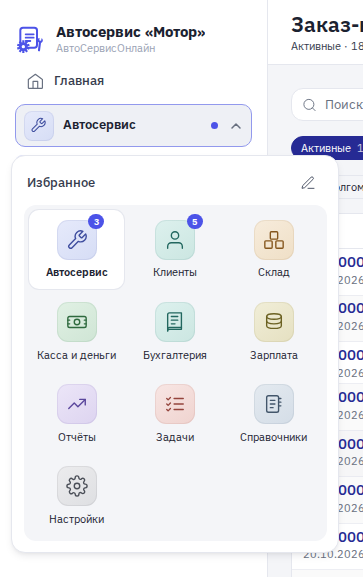Screen dimensions: 363x577
Task: Click the Автосервис «Мотор» logo icon
Action: (30, 39)
